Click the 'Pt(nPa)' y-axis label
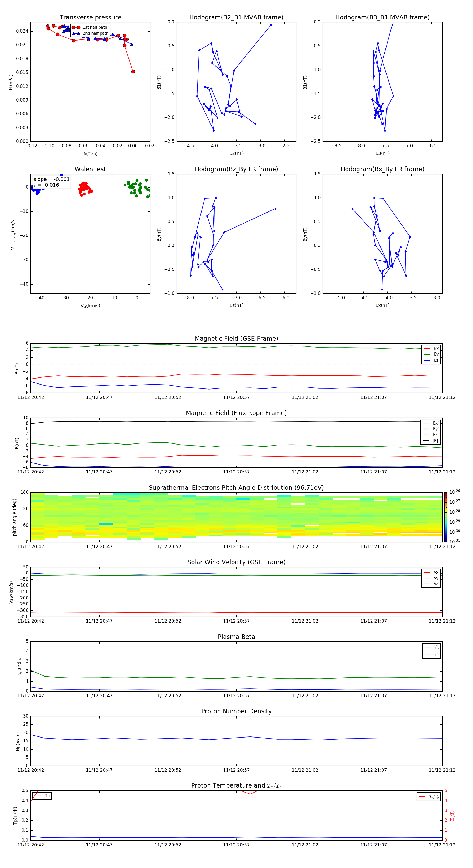 [x=11, y=82]
